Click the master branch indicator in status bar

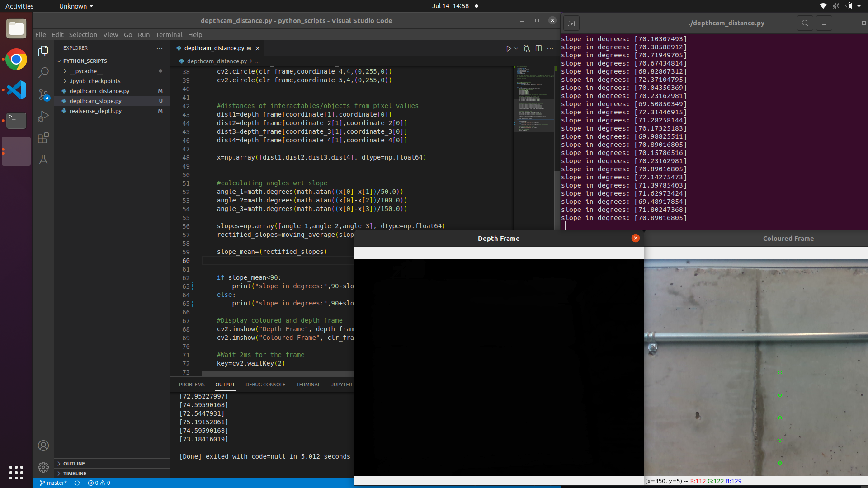[x=53, y=483]
